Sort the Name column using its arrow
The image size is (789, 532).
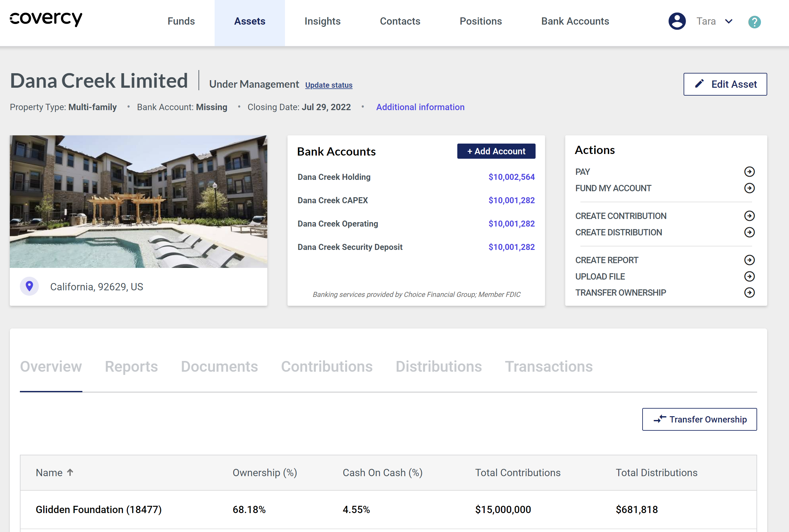[70, 472]
